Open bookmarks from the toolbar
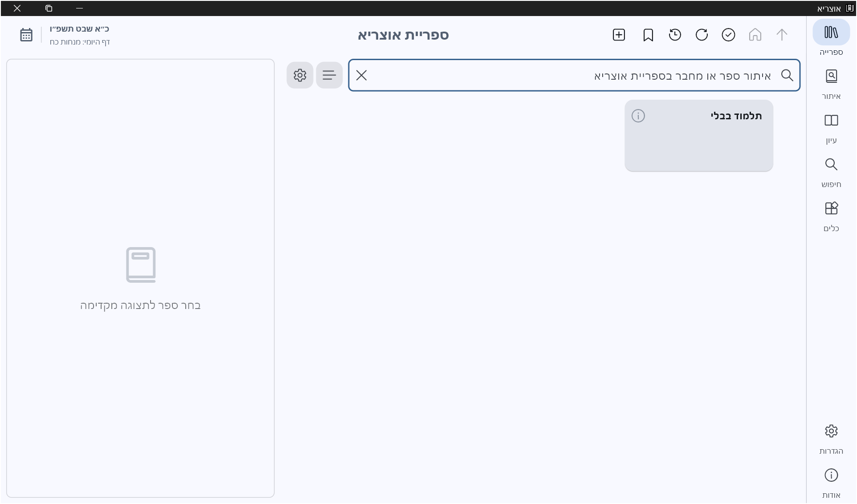Screen dimensions: 857x504 pyautogui.click(x=648, y=35)
